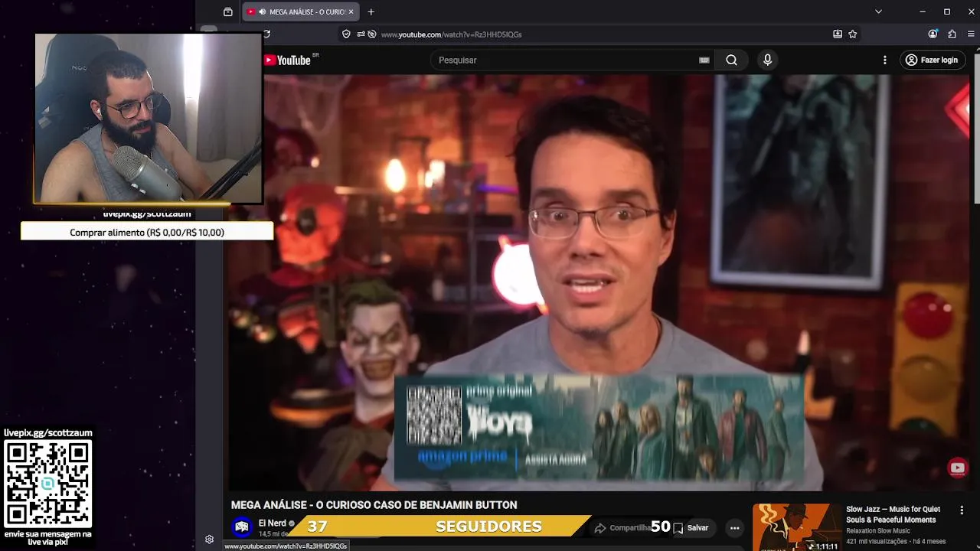
Task: Open Relaxation Slow Music channel name
Action: pos(878,531)
